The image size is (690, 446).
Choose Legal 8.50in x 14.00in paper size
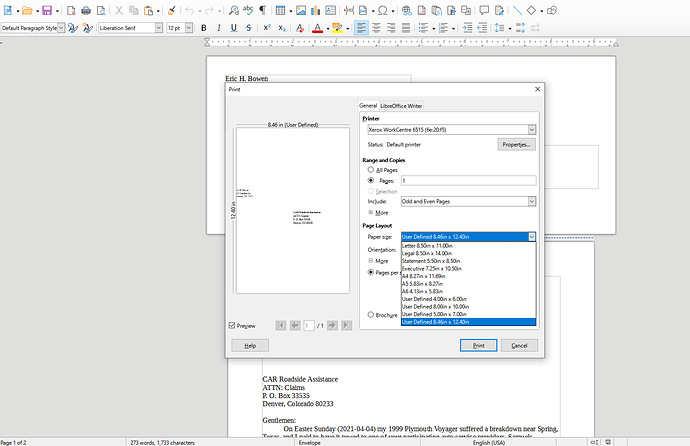(468, 253)
